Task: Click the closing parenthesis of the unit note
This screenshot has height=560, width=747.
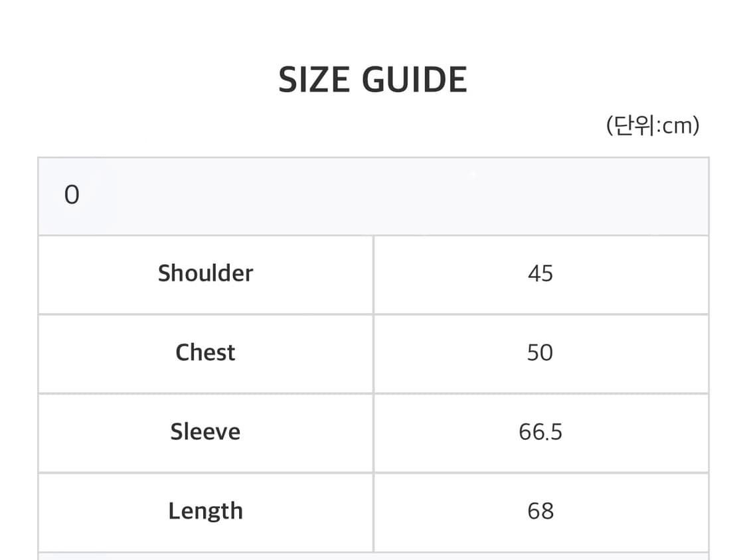Action: click(x=695, y=125)
